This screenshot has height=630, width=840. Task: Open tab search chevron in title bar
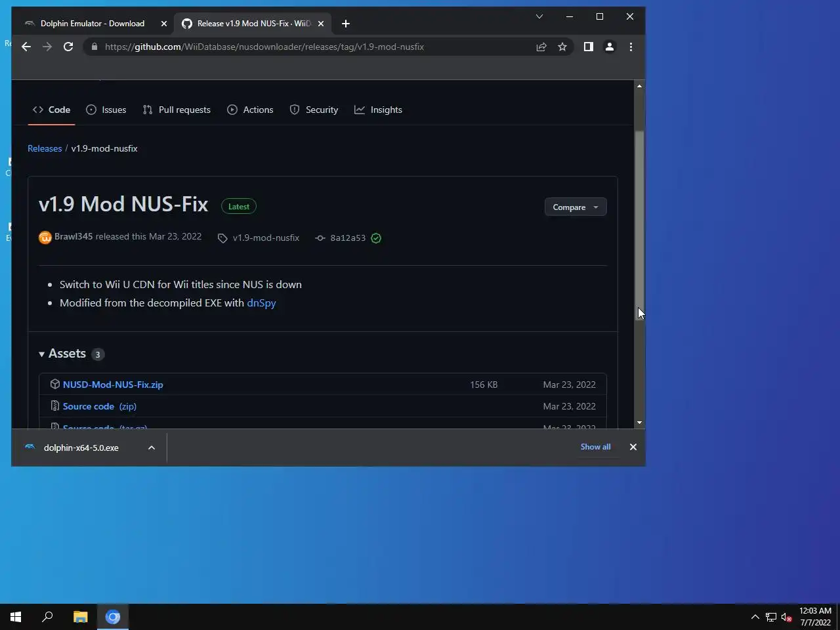pos(539,16)
